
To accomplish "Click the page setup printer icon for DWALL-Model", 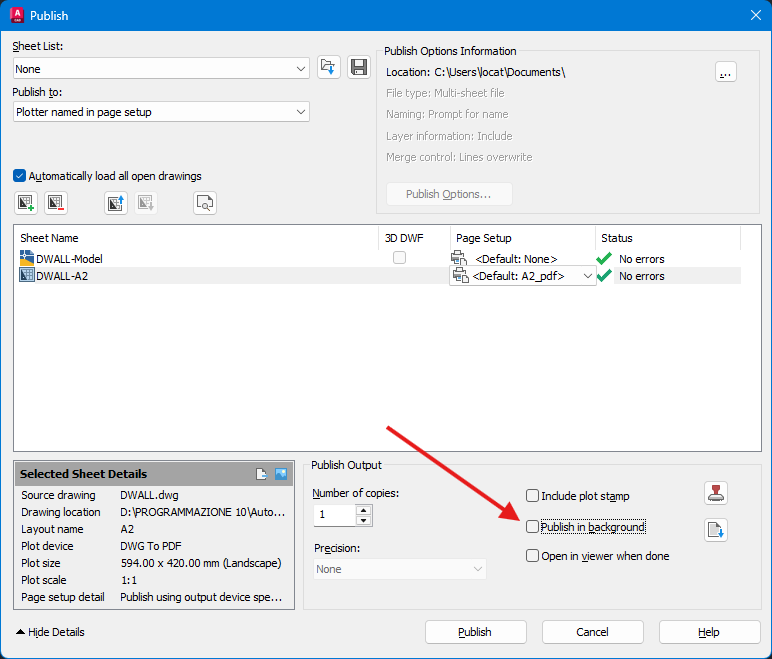I will (459, 258).
